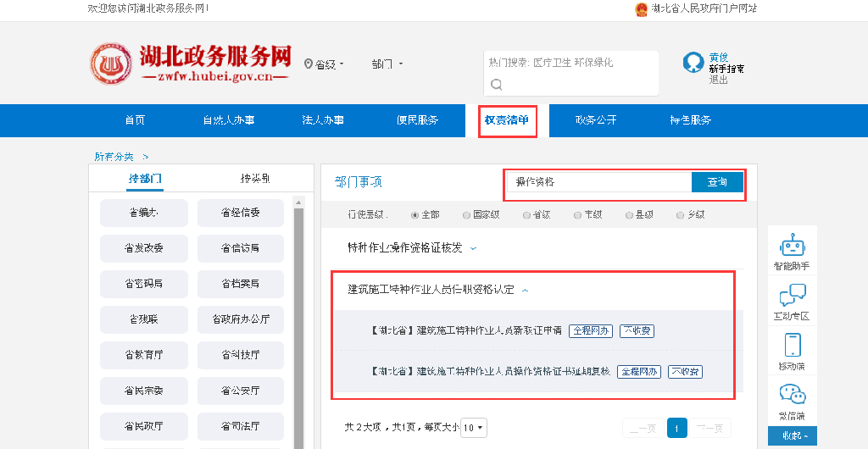
Task: Click the 操作资格 search input field
Action: pos(600,182)
